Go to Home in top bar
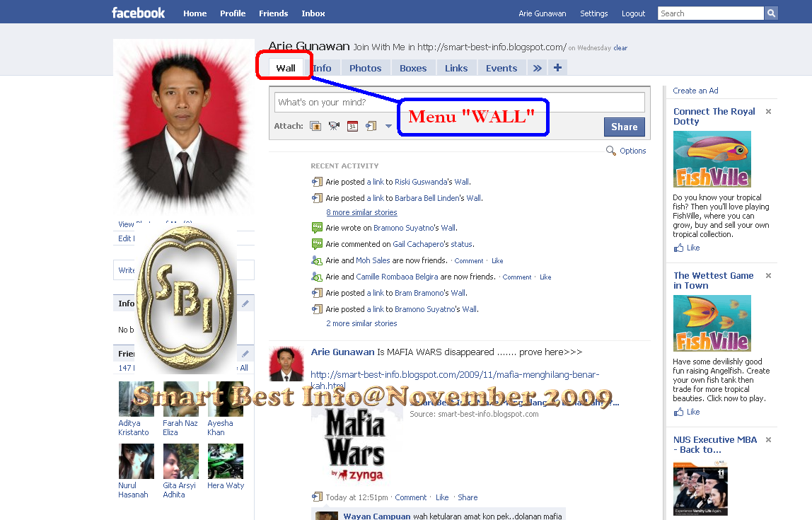The image size is (812, 520). tap(195, 13)
